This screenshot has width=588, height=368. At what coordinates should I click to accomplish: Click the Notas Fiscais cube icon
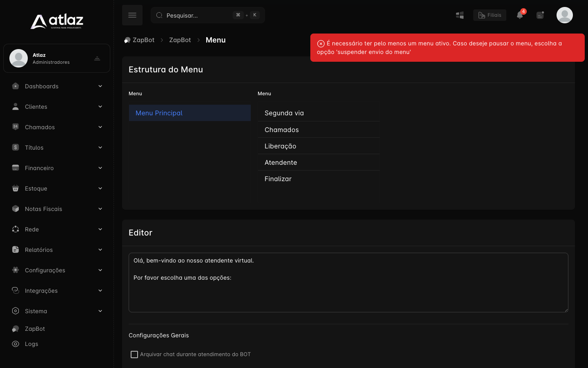tap(16, 209)
